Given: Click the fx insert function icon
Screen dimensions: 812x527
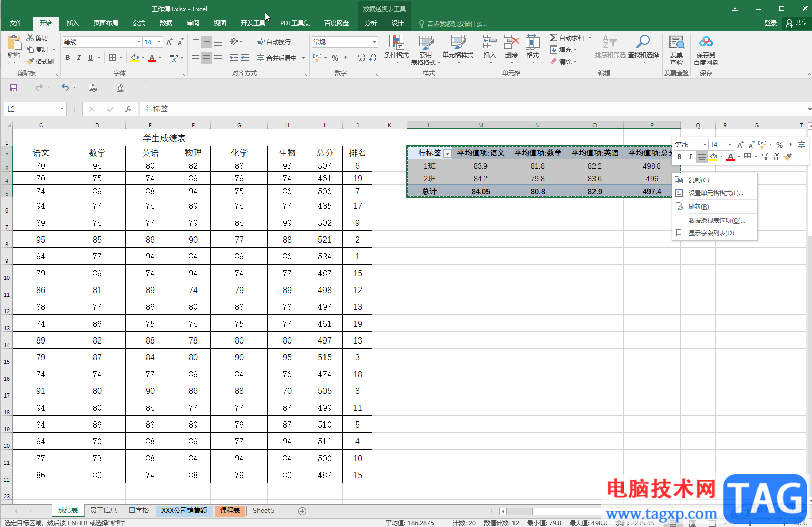Looking at the screenshot, I should [128, 109].
